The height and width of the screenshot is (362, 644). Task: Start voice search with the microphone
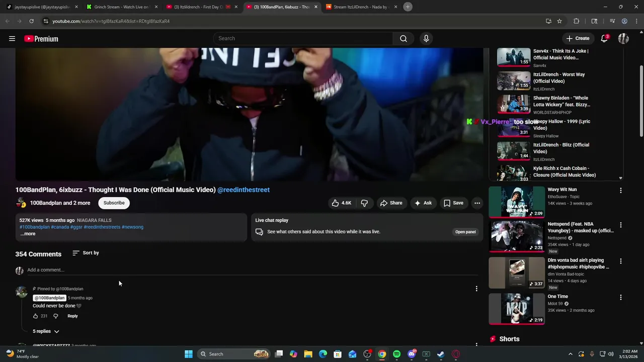[x=426, y=39]
